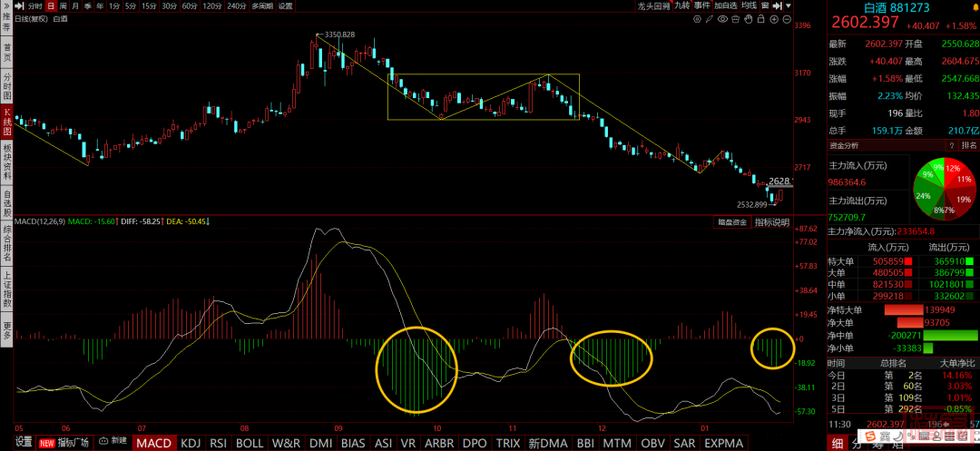Click the zoom out minus icon
The width and height of the screenshot is (980, 451).
pos(787,19)
